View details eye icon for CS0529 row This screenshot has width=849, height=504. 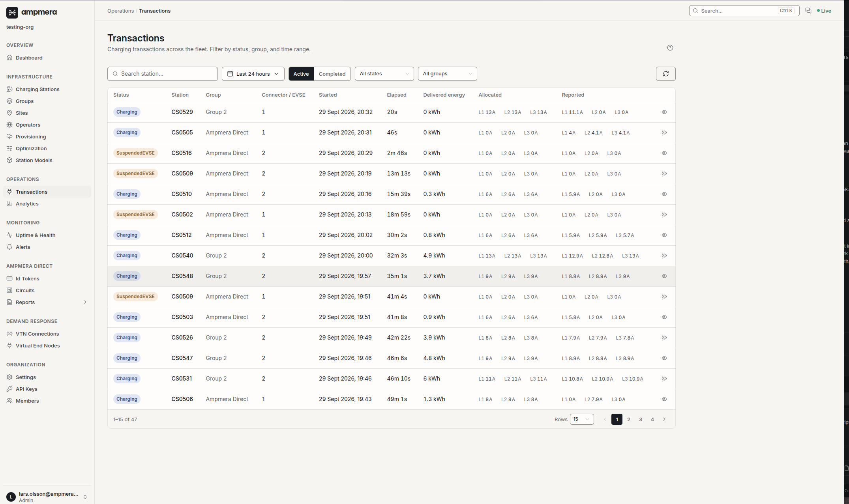(664, 112)
